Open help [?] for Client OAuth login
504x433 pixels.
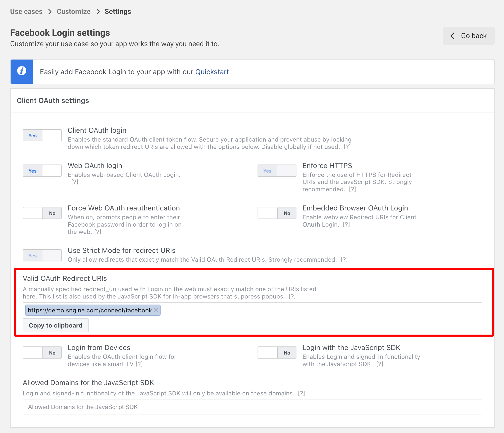(x=347, y=147)
